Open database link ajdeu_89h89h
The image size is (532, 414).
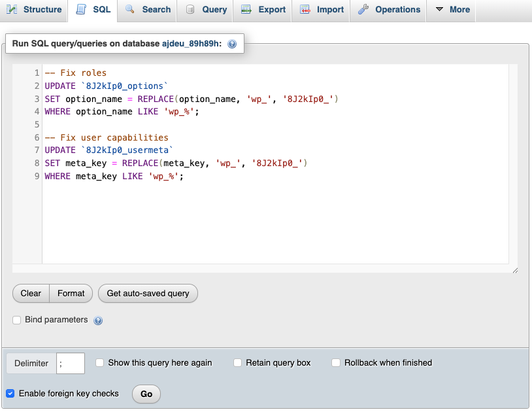point(190,43)
